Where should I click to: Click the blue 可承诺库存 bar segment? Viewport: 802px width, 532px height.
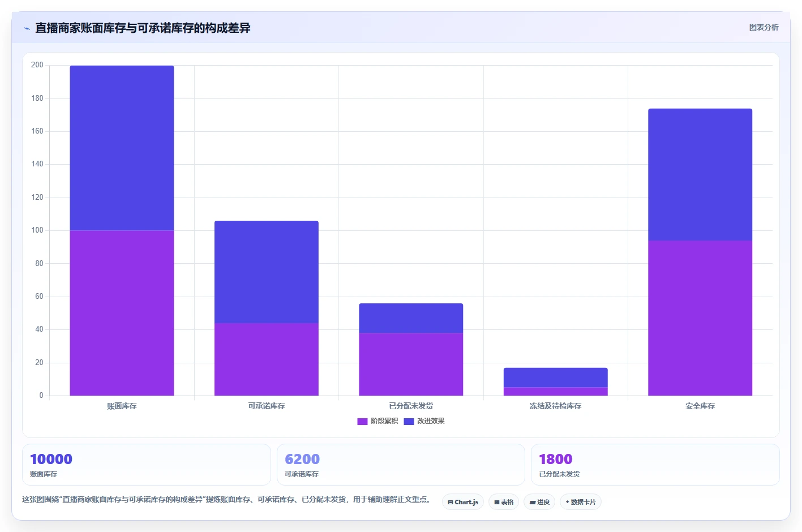267,272
